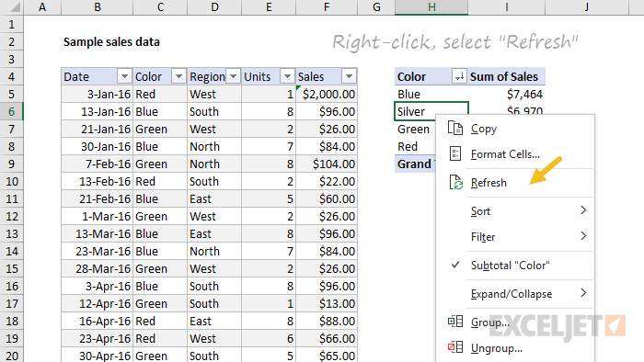Open the Region column filter dropdown

(x=234, y=76)
